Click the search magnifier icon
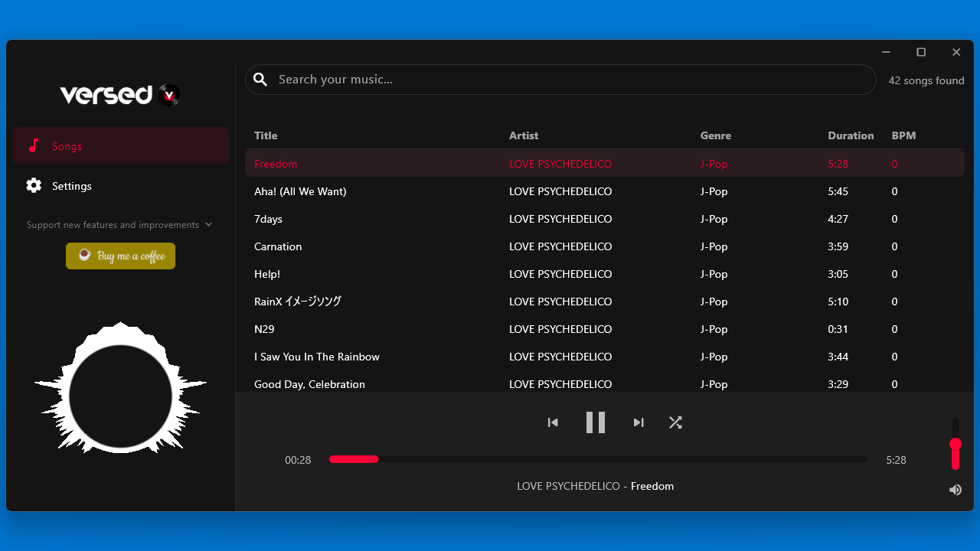 coord(260,80)
